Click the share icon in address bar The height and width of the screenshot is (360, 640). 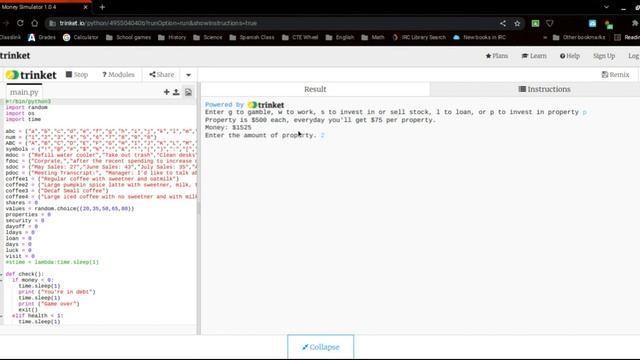click(x=503, y=23)
